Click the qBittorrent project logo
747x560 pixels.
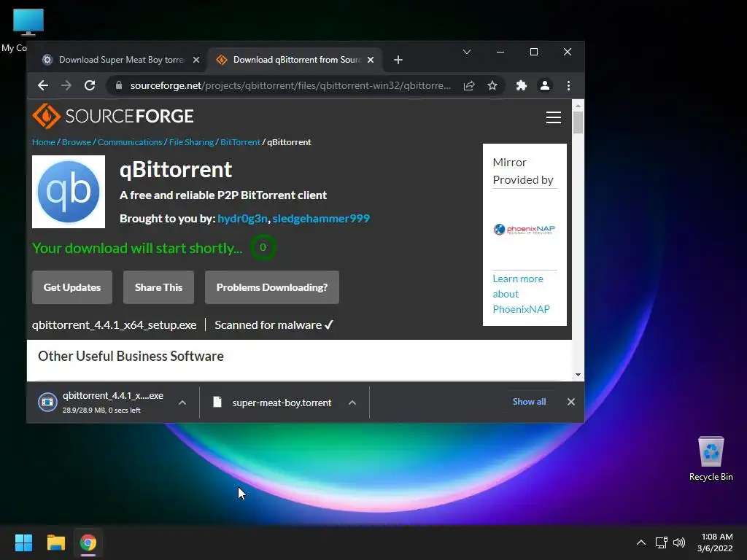[x=69, y=192]
